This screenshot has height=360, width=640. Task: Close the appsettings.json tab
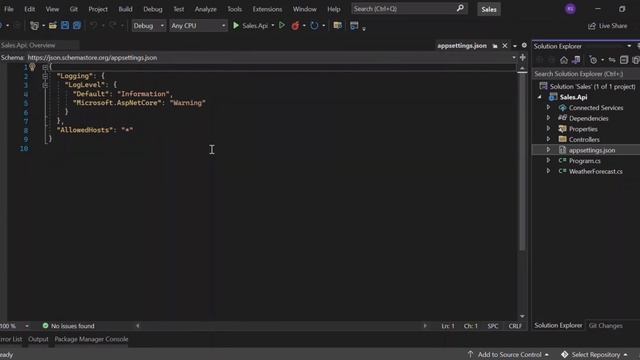click(505, 45)
